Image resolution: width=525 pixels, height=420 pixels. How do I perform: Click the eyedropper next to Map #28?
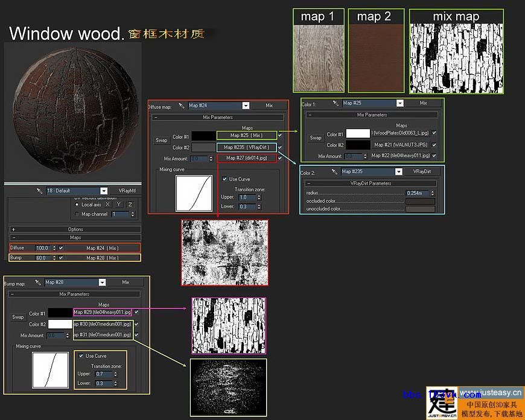38,282
